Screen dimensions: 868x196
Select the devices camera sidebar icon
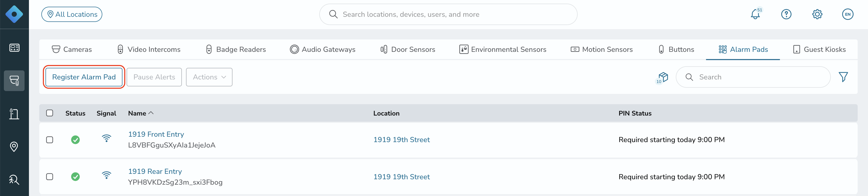[x=14, y=81]
